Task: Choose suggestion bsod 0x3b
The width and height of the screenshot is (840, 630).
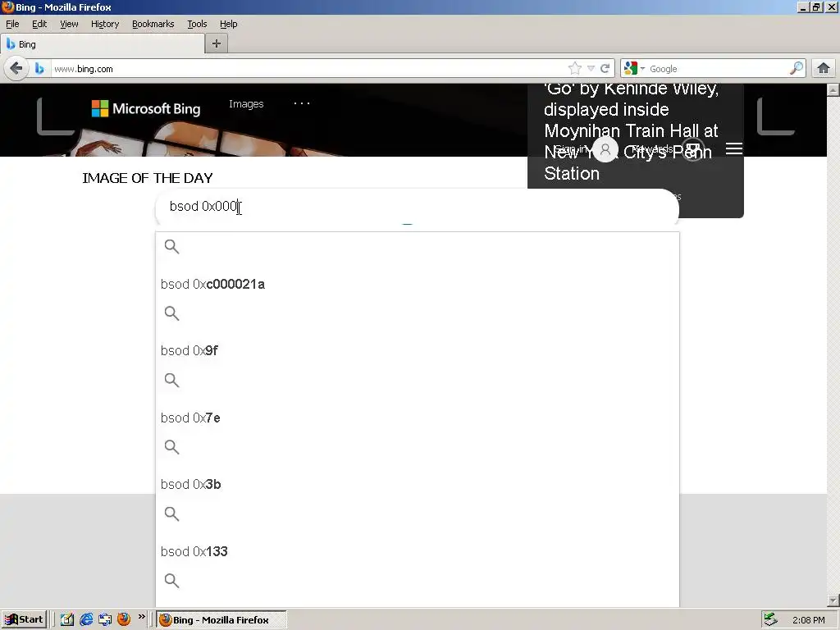Action: pyautogui.click(x=190, y=484)
